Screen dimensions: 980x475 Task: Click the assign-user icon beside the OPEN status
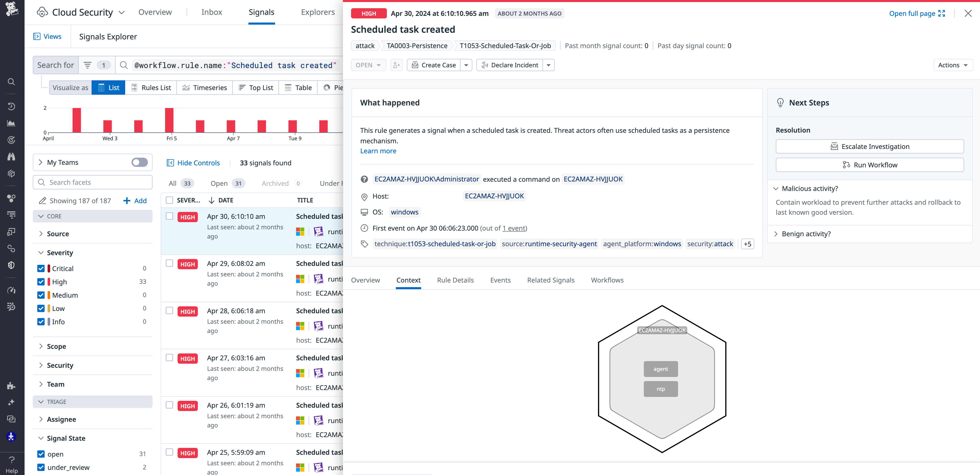click(396, 65)
